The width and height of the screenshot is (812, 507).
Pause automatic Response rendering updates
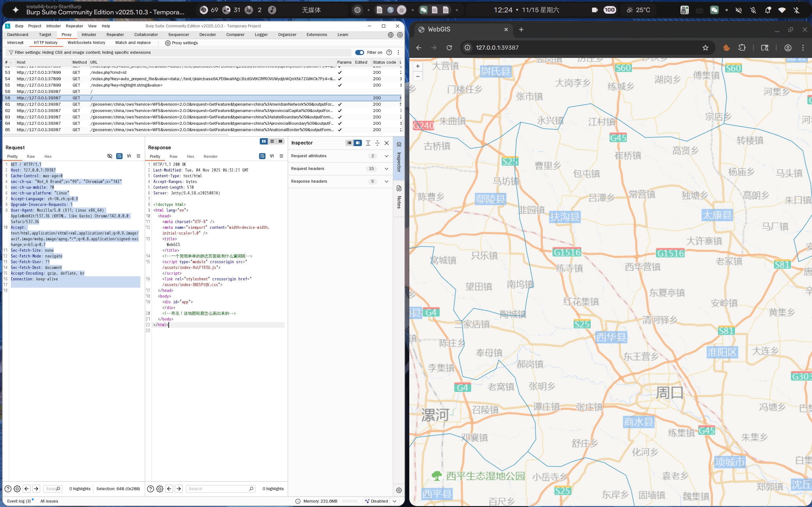pyautogui.click(x=264, y=141)
